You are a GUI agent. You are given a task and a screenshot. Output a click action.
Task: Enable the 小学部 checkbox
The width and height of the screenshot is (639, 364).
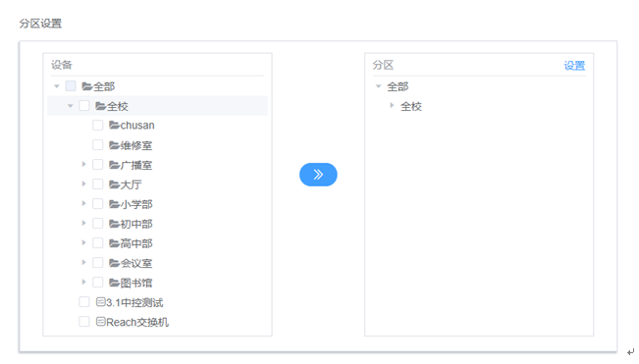(98, 203)
